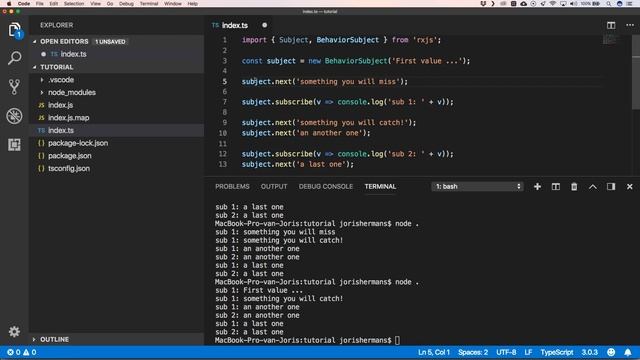This screenshot has width=640, height=360.
Task: Open the editor More Actions menu
Action: tap(630, 25)
